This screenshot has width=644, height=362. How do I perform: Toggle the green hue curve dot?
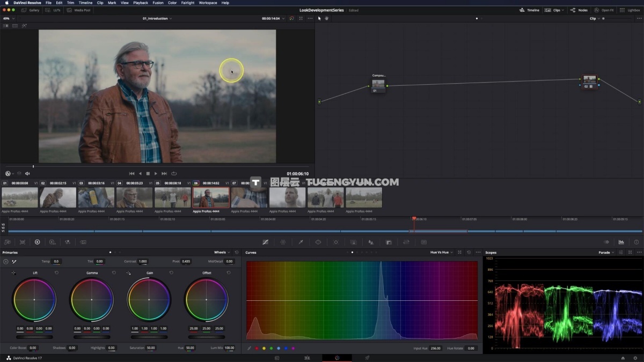click(271, 349)
